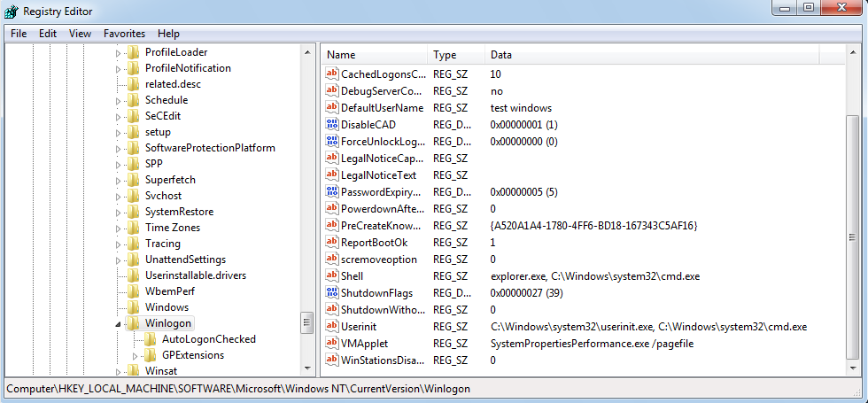The image size is (868, 403).
Task: Select the DefaultUserName value entry
Action: coord(382,107)
